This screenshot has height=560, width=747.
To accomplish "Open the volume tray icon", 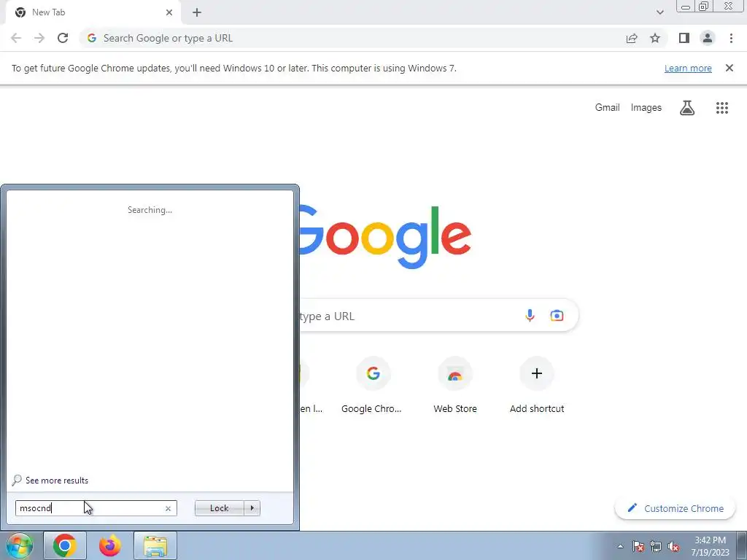I will pos(673,546).
